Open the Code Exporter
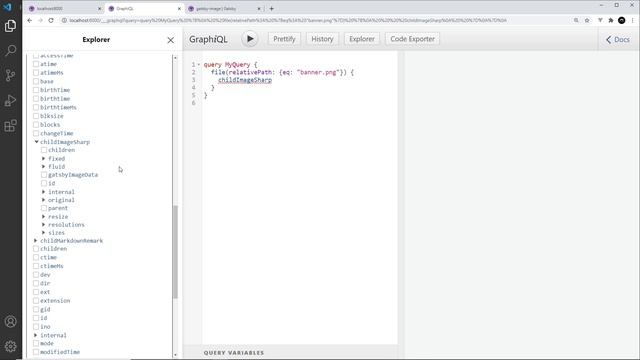 [412, 39]
